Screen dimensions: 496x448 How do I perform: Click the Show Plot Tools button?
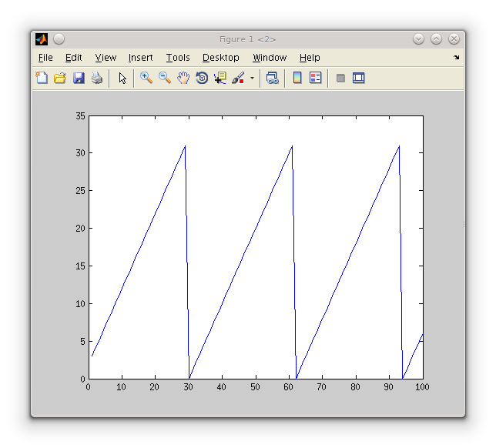358,78
